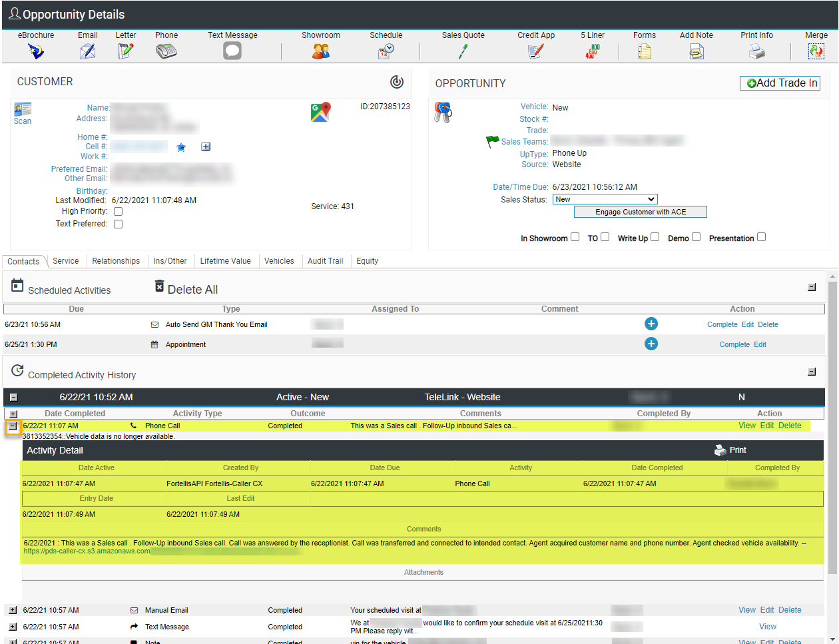Open the Service tab
The image size is (839, 644).
pyautogui.click(x=66, y=261)
